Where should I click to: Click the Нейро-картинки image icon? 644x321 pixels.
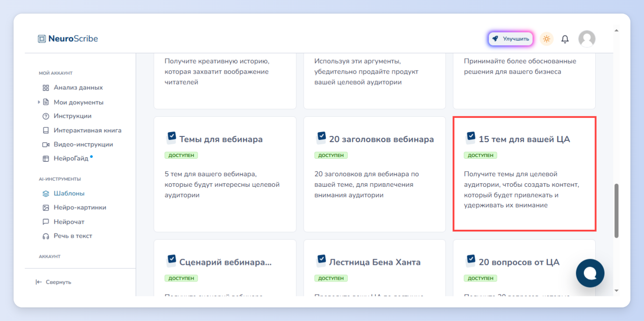coord(46,208)
